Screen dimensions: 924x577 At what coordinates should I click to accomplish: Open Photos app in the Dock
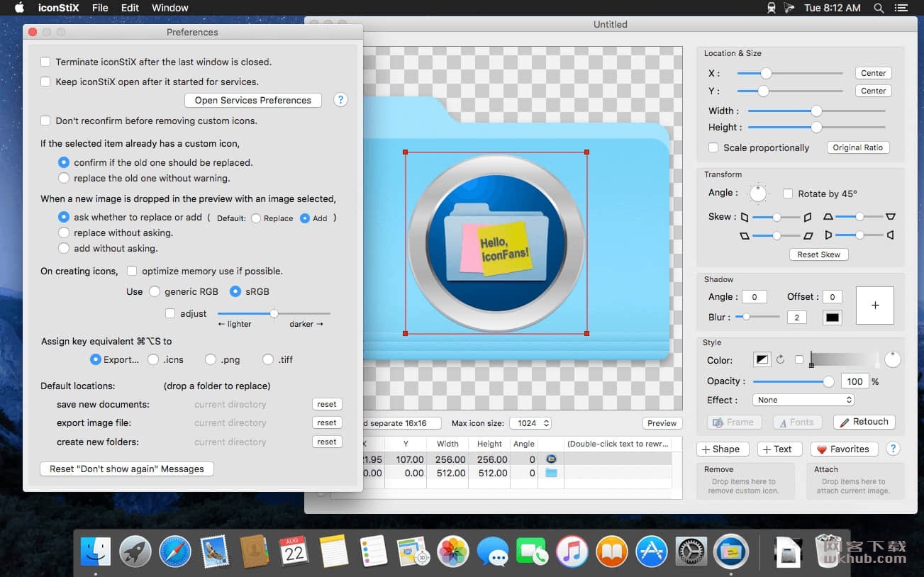453,551
